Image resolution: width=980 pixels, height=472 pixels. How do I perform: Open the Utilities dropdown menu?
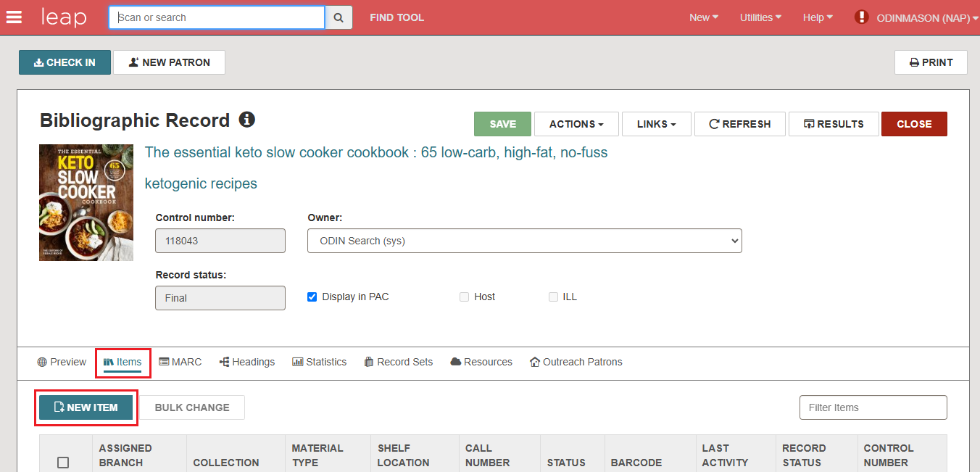tap(760, 17)
